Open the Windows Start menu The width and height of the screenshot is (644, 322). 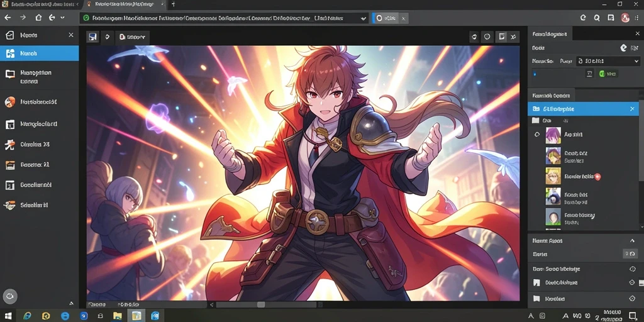pos(8,316)
